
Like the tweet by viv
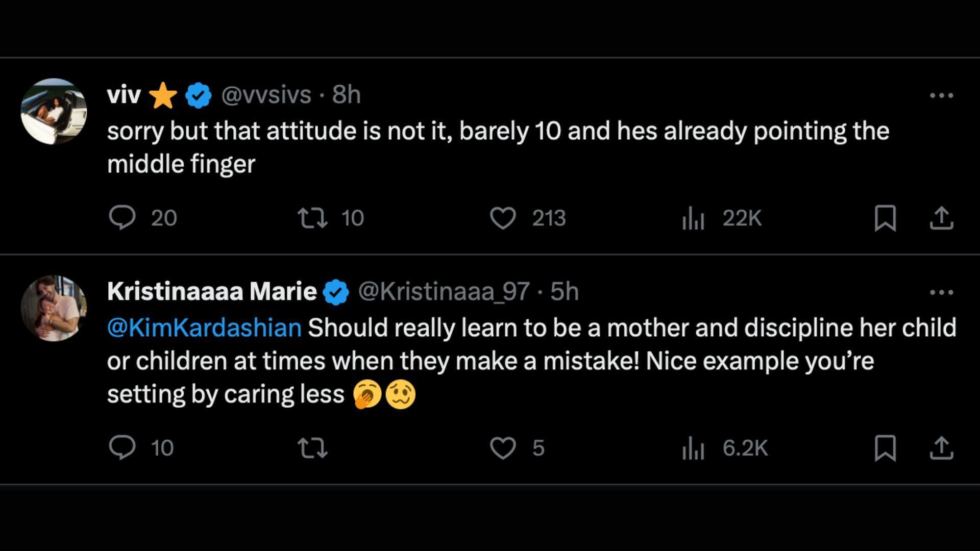pos(503,218)
